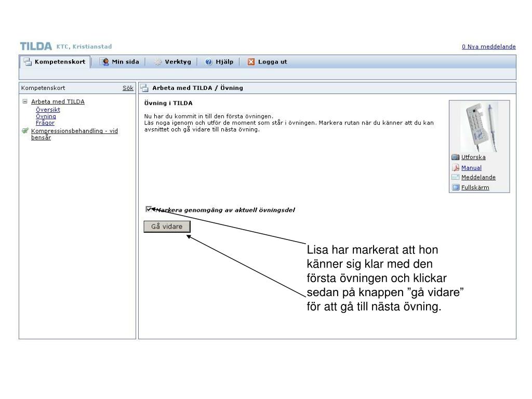This screenshot has width=532, height=399.
Task: Click the Fullskärm screen icon
Action: [455, 187]
